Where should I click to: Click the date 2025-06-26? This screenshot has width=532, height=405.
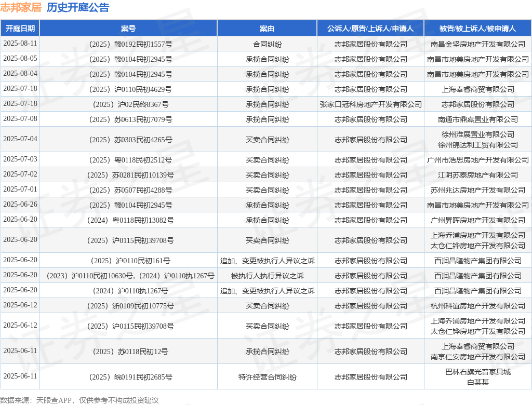click(x=20, y=204)
